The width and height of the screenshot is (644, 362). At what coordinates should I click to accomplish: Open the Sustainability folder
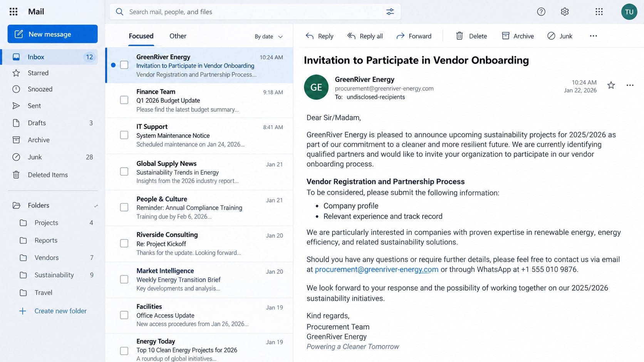coord(56,275)
